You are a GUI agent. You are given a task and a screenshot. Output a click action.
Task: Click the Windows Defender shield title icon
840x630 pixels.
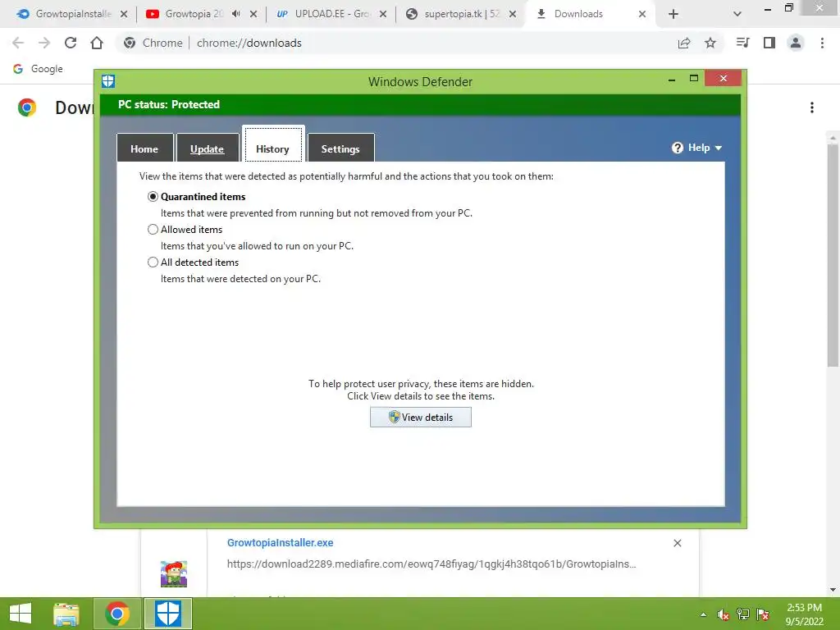click(108, 81)
